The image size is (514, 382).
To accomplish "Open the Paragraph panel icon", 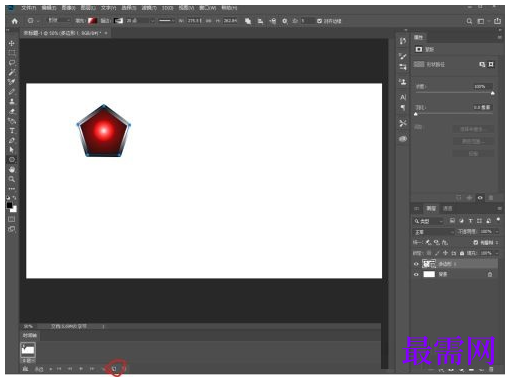I will click(403, 107).
